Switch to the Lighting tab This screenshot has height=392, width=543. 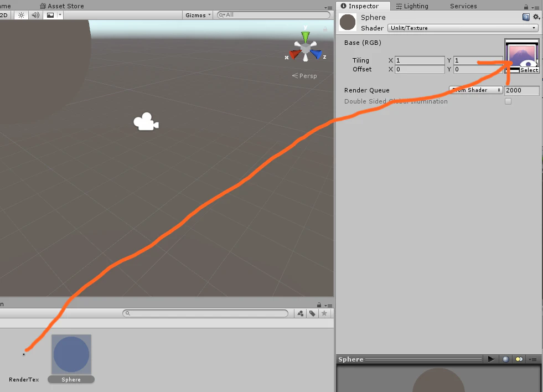[x=412, y=6]
